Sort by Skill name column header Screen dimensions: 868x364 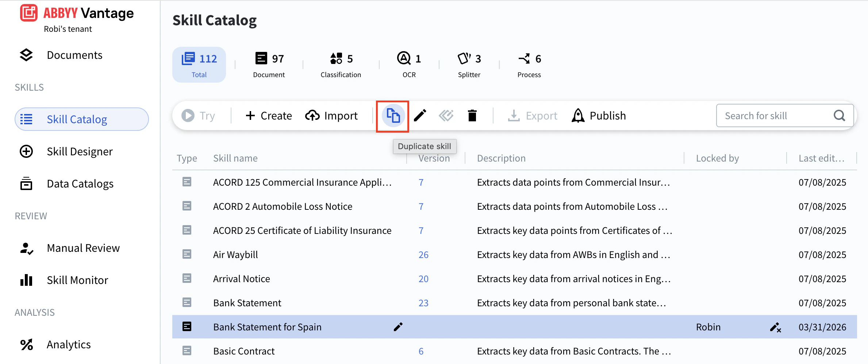pyautogui.click(x=235, y=158)
